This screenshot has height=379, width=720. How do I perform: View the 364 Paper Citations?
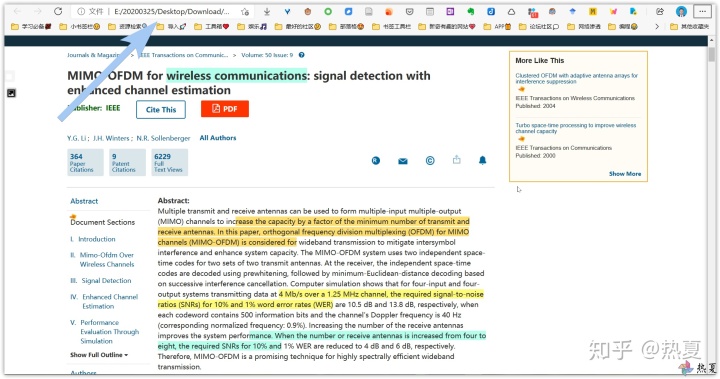click(x=85, y=163)
